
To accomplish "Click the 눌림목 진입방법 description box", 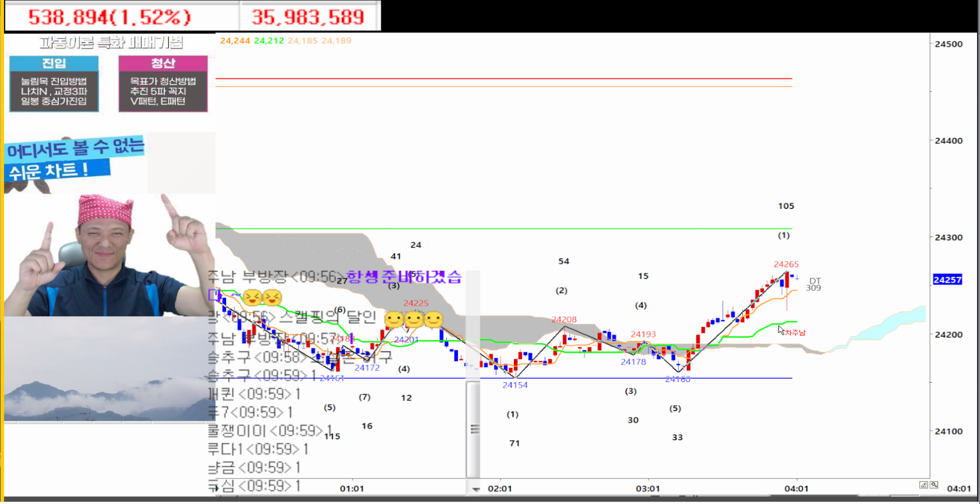I will [x=54, y=91].
